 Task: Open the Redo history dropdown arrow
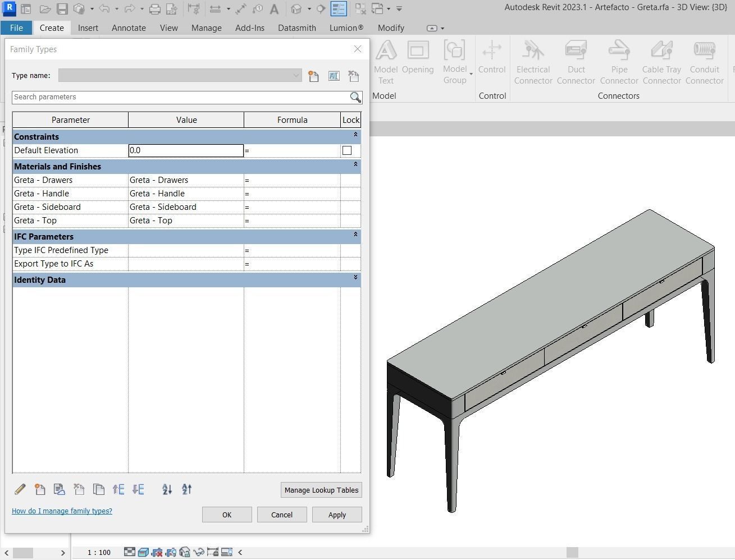pyautogui.click(x=142, y=9)
